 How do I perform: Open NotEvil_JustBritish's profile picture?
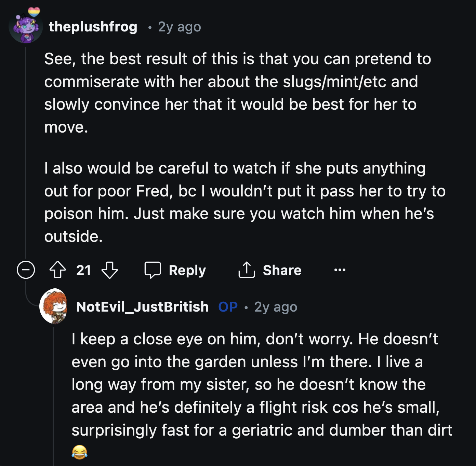(x=55, y=307)
